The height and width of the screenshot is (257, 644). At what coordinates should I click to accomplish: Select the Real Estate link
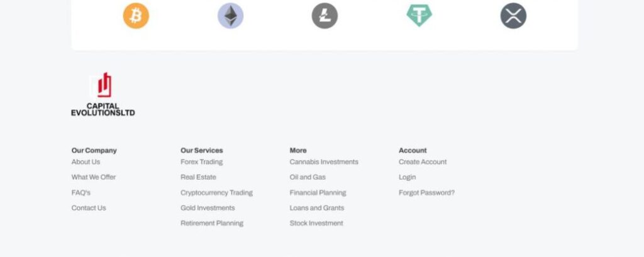[198, 177]
